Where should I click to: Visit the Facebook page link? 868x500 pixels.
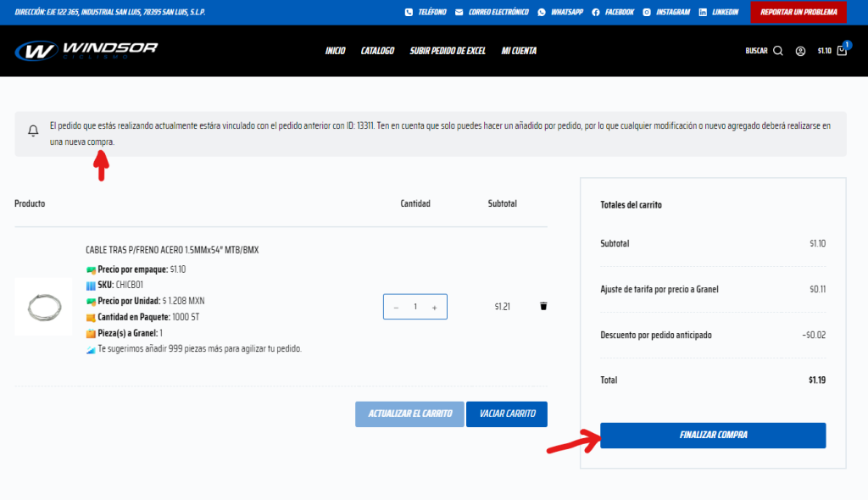point(613,12)
